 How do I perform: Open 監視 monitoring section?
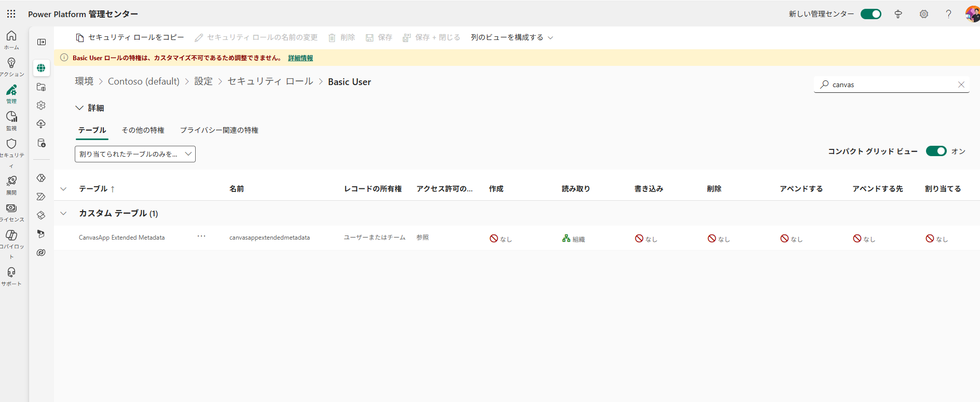coord(11,121)
